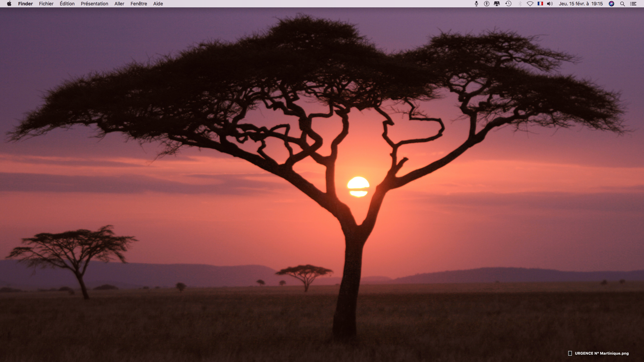Open the Time Machine menu icon
This screenshot has height=362, width=644.
tap(508, 4)
